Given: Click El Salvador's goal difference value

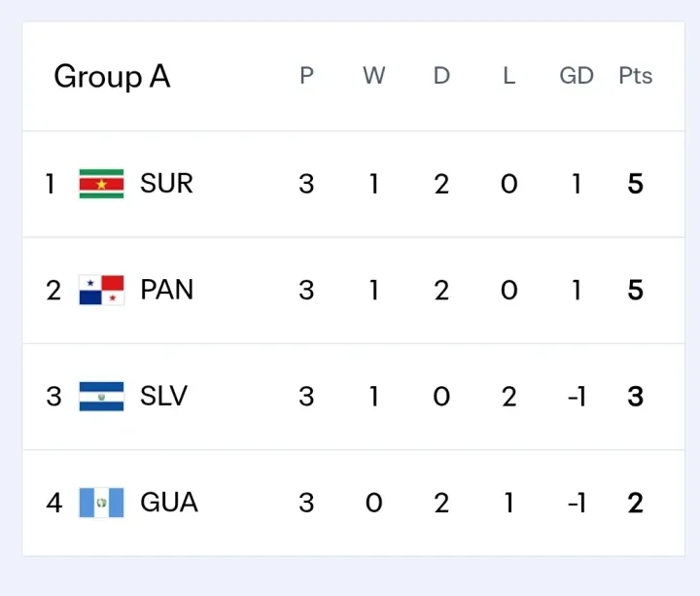Looking at the screenshot, I should pyautogui.click(x=576, y=396).
